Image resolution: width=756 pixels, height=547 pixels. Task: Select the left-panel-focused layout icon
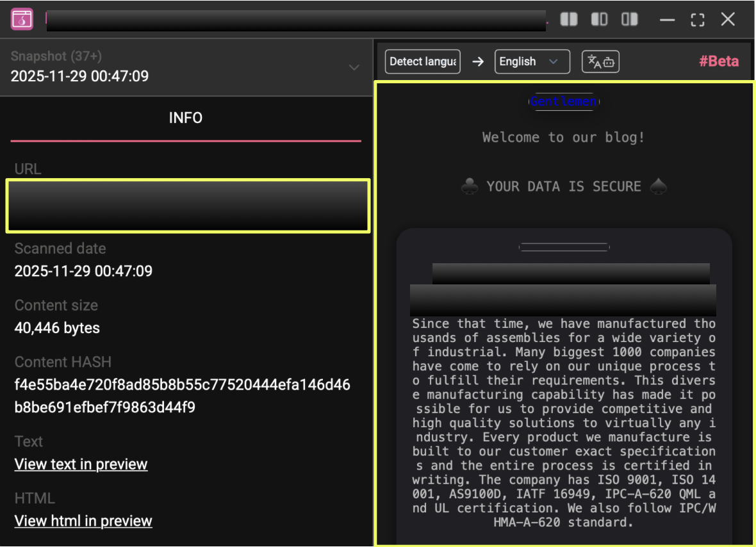click(x=599, y=19)
